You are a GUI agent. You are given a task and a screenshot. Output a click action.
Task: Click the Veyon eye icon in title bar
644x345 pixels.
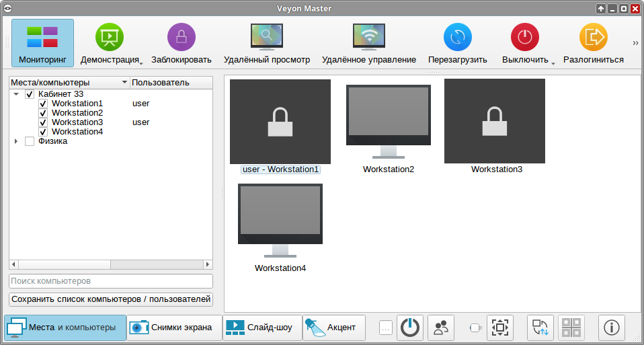[x=7, y=8]
